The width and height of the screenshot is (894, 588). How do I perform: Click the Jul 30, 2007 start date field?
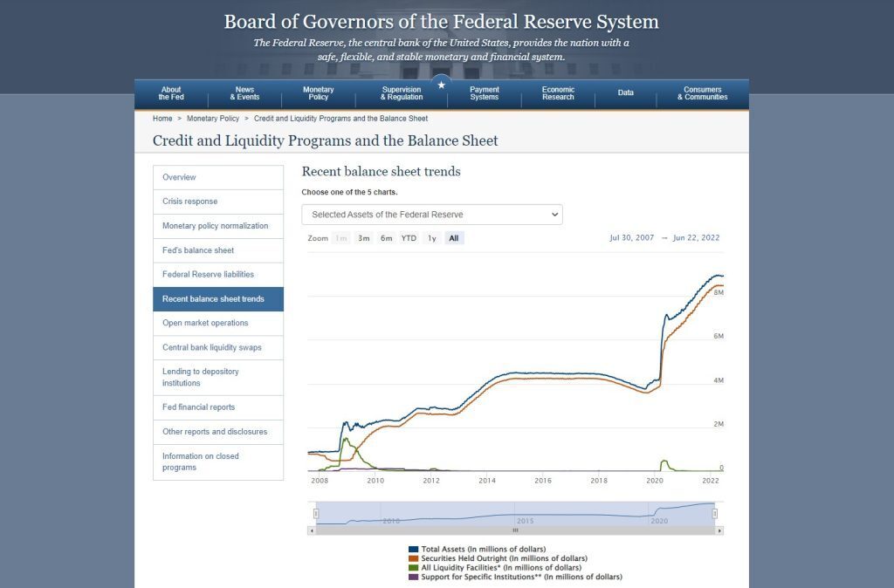632,237
